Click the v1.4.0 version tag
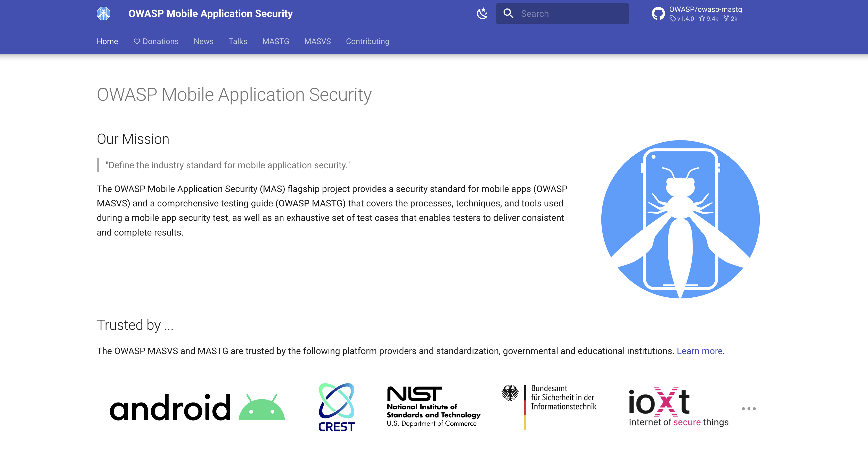868x452 pixels. [x=682, y=19]
